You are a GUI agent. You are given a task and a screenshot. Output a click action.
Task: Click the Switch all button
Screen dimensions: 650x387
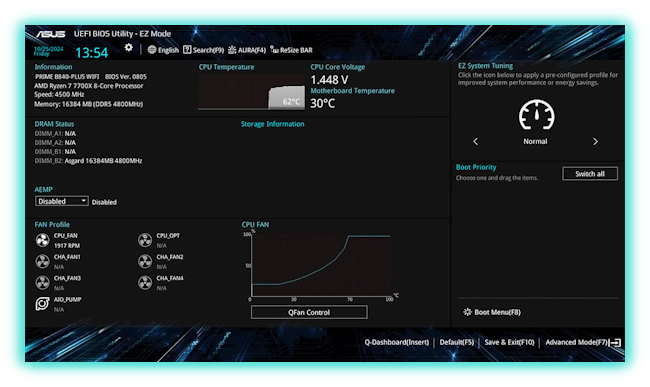click(590, 174)
